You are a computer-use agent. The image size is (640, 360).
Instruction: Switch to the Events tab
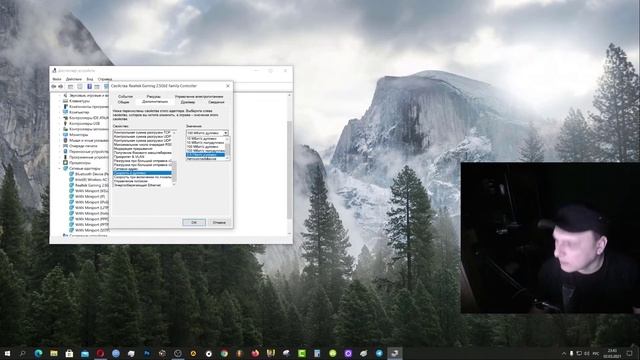tap(125, 97)
